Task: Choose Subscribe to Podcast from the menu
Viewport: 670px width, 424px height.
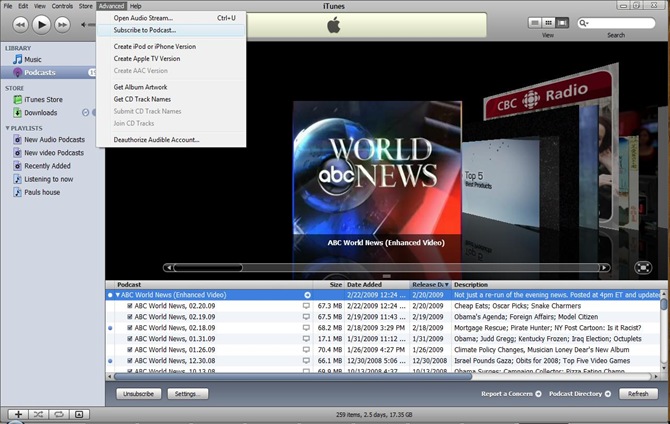Action: coord(145,30)
